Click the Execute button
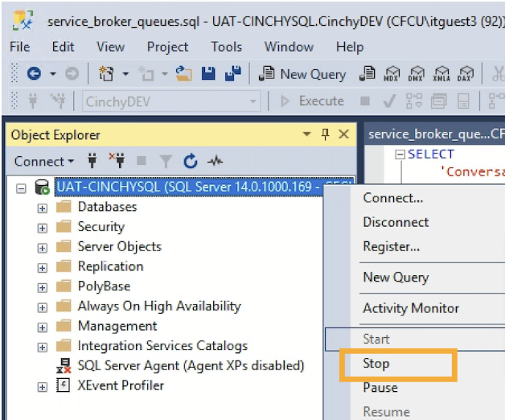This screenshot has width=505, height=420. 312,101
